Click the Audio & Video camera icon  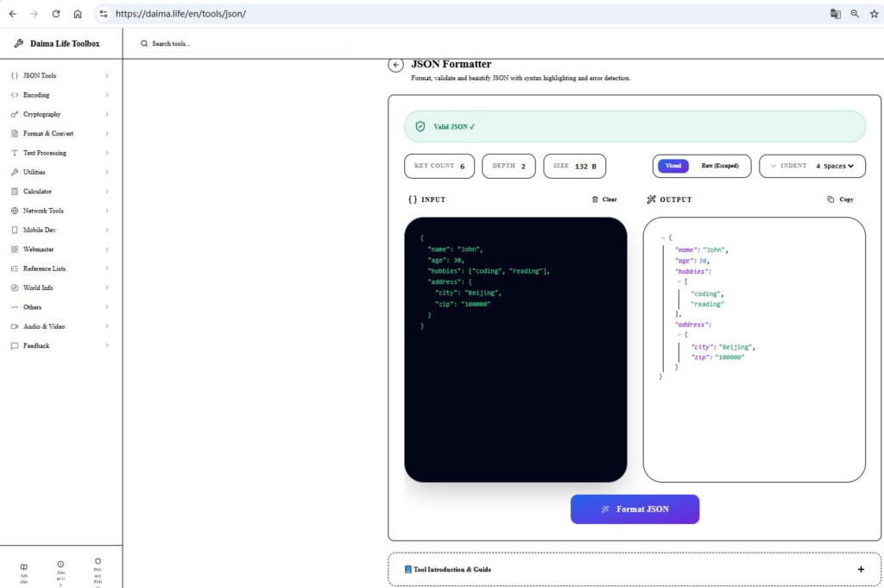[15, 326]
